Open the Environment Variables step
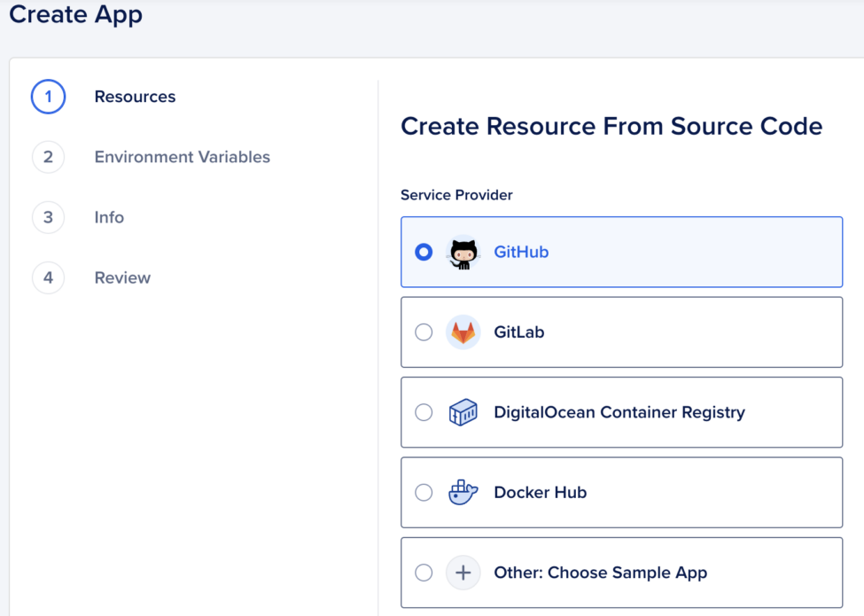Image resolution: width=864 pixels, height=616 pixels. tap(182, 157)
